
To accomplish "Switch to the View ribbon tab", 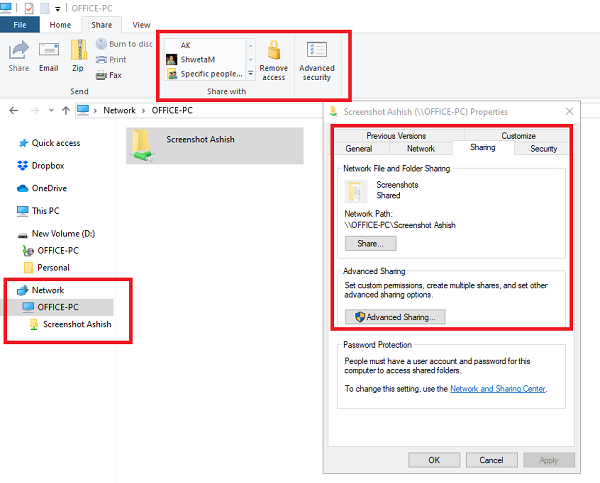I will (x=141, y=25).
